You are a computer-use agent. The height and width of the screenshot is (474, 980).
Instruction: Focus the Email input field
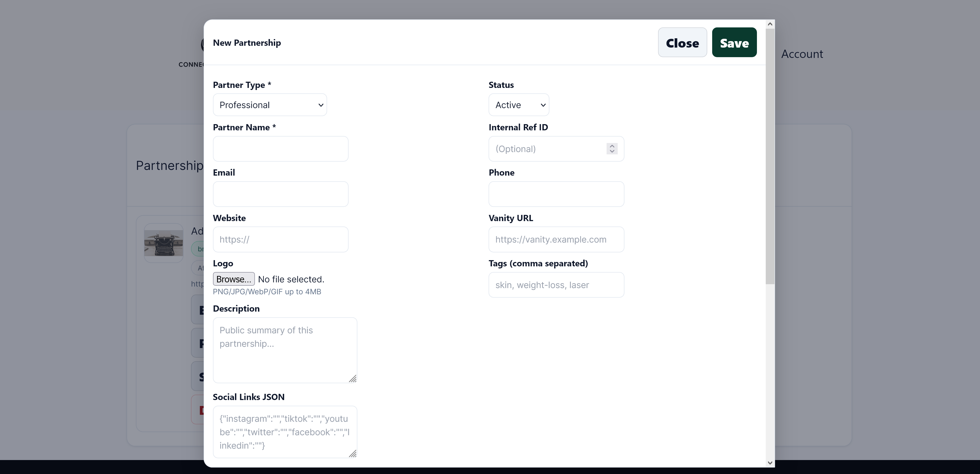280,194
